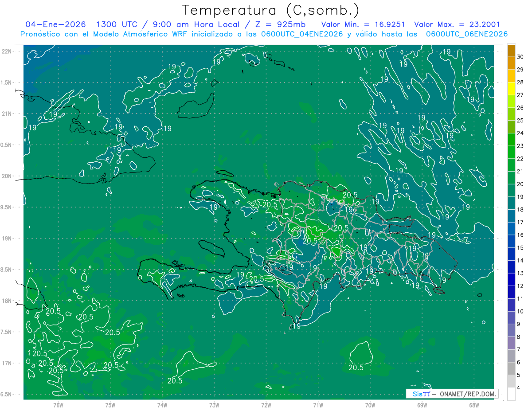Click the '20N' latitude axis label

(x=7, y=176)
